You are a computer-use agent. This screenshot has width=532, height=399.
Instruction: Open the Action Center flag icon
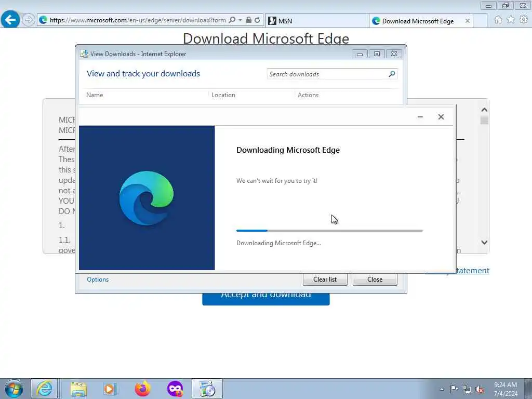coord(454,389)
